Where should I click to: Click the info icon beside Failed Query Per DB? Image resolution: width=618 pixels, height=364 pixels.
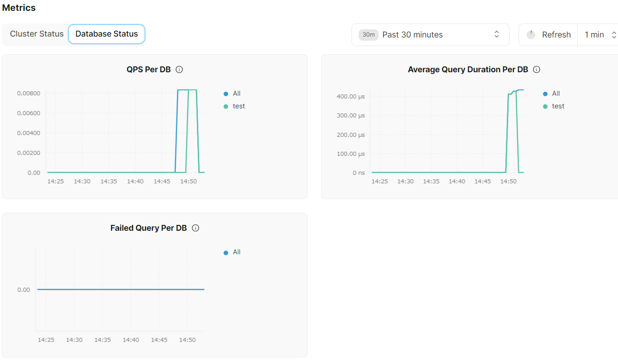(x=196, y=228)
